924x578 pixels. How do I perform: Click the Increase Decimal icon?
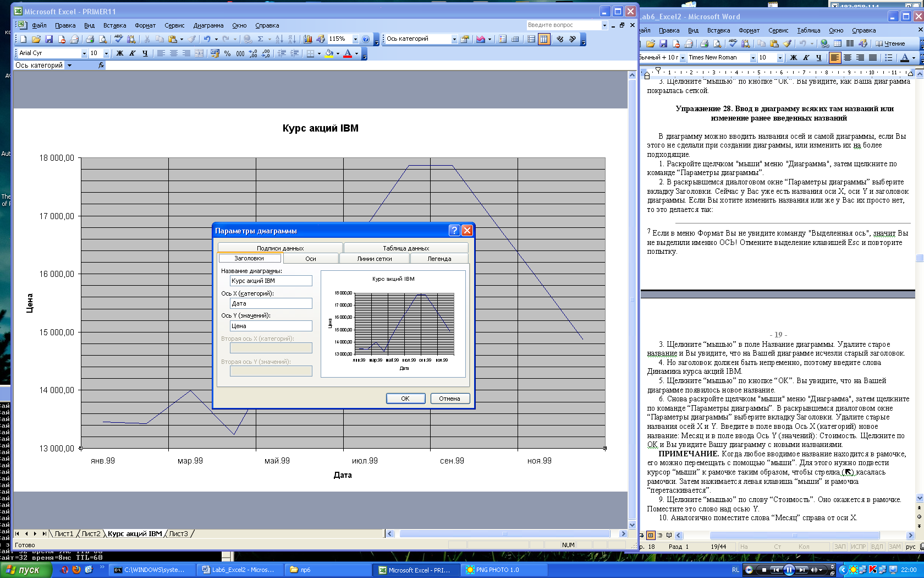click(x=253, y=53)
